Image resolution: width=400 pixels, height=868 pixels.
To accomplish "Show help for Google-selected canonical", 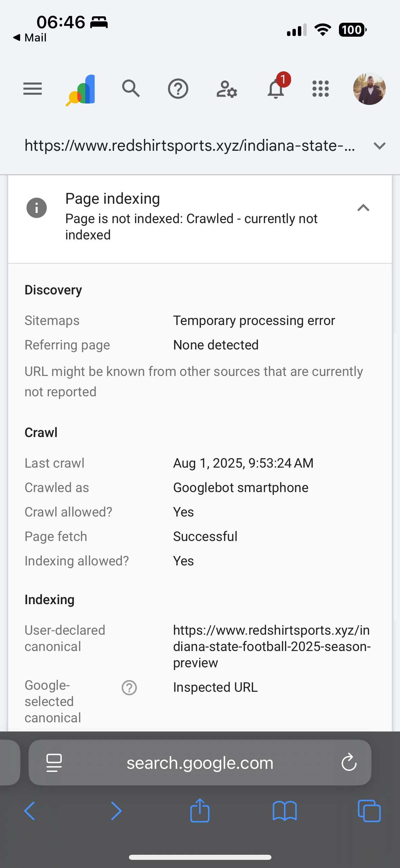I will (x=129, y=688).
